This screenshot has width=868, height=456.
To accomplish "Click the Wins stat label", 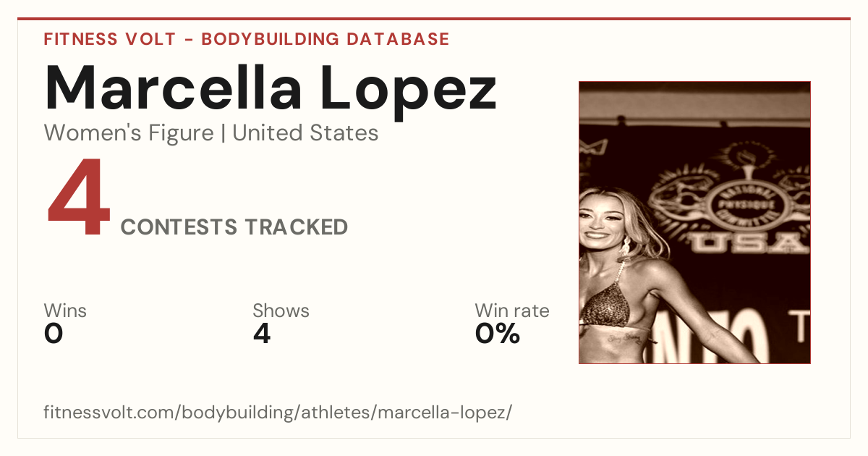I will (65, 311).
